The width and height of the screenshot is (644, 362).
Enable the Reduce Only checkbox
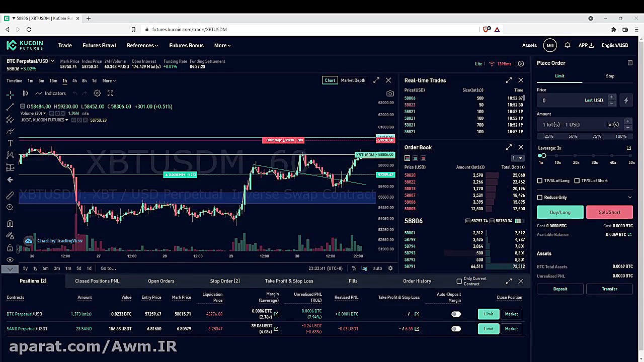click(x=540, y=198)
